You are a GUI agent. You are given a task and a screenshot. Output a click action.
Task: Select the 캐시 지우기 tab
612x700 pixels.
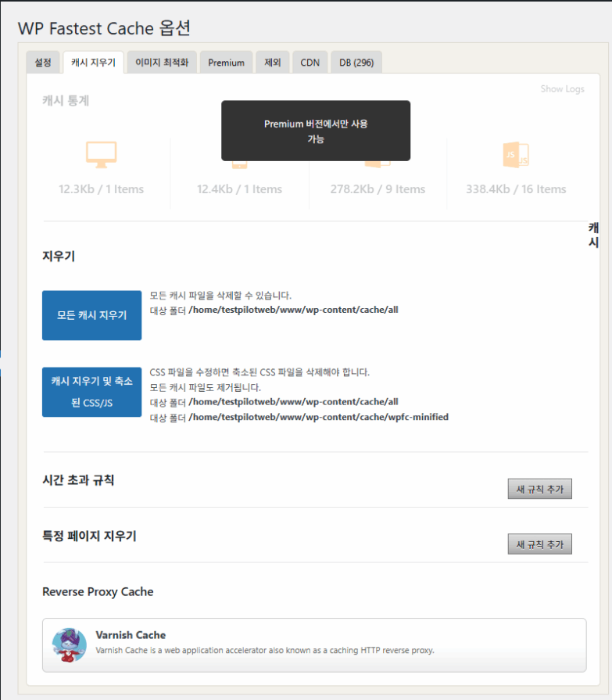[93, 62]
